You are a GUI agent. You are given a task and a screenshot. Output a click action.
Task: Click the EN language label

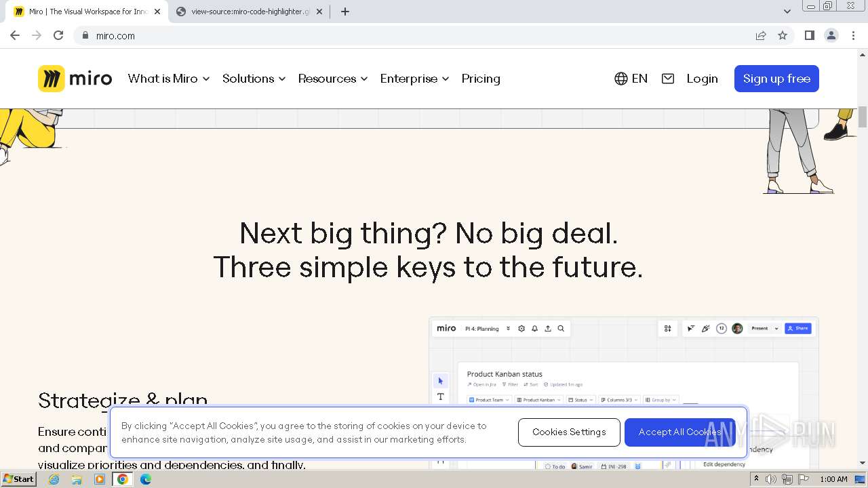(639, 79)
